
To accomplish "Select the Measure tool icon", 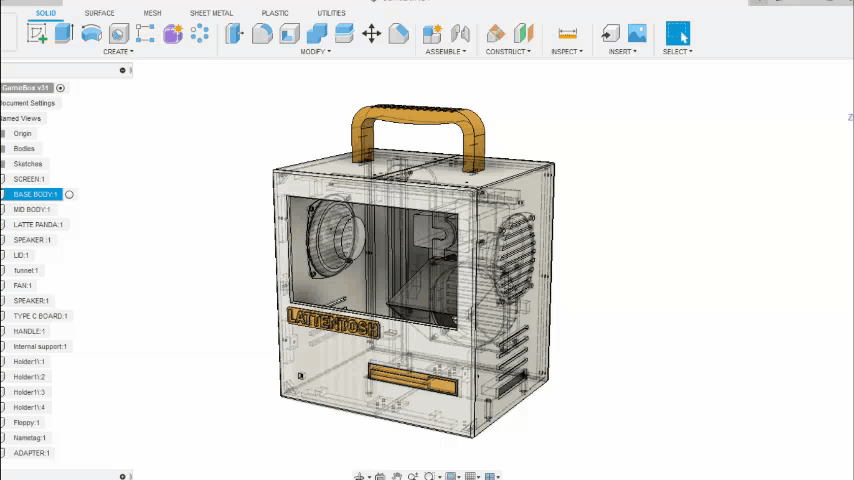I will (567, 34).
